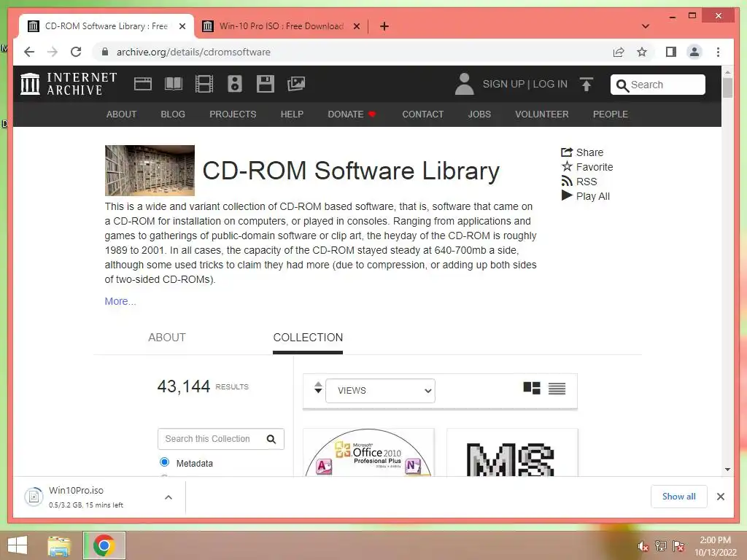747x560 pixels.
Task: Click the LOG IN link
Action: point(550,84)
